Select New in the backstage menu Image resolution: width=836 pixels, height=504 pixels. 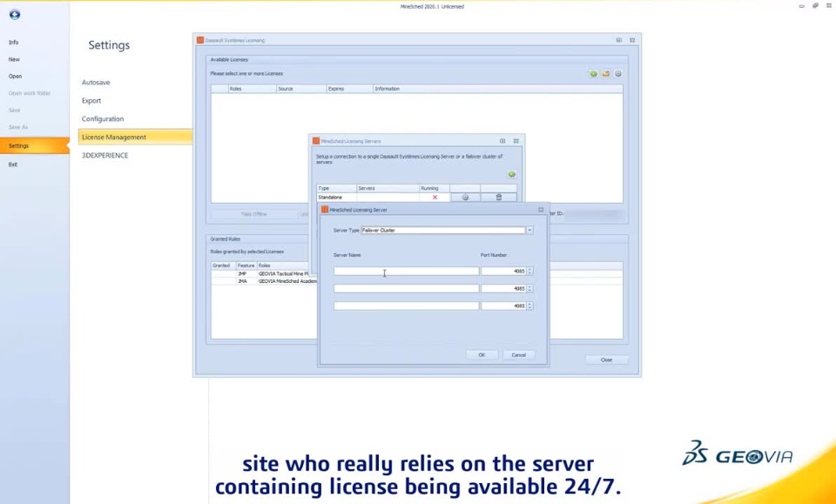pos(14,59)
